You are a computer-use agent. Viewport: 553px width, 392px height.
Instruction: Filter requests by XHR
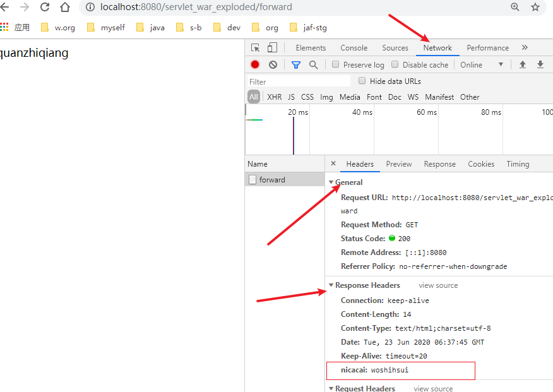[x=275, y=97]
